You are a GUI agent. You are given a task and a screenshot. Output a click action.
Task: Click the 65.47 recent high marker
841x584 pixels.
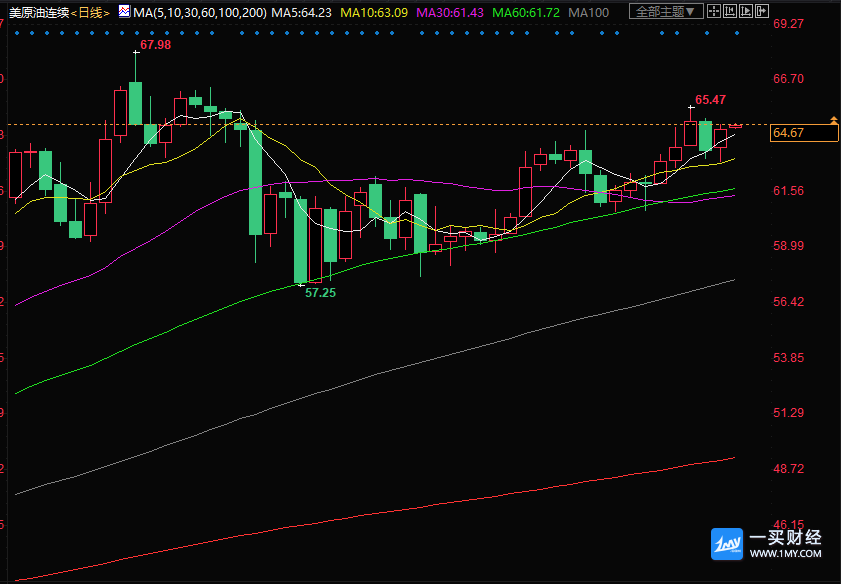(x=711, y=99)
